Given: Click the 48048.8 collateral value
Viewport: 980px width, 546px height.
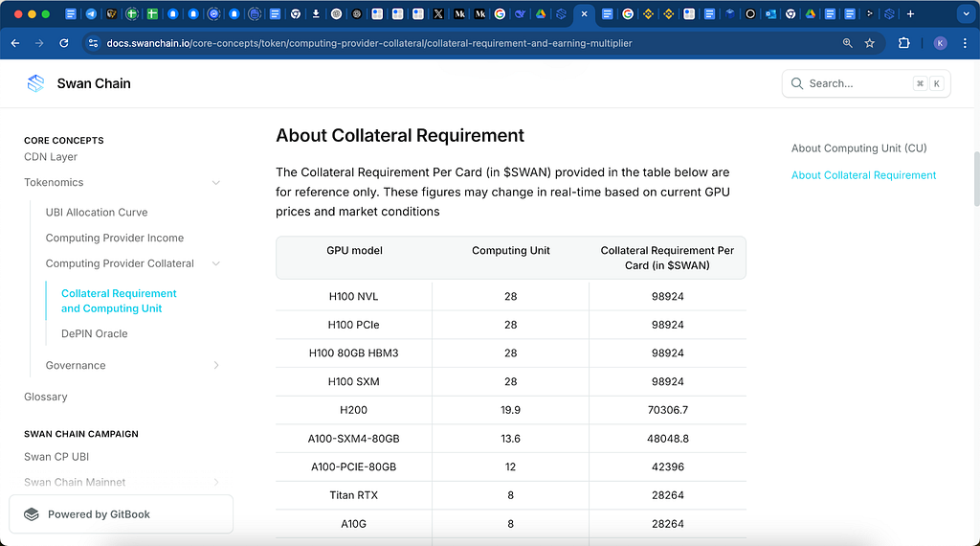Looking at the screenshot, I should tap(667, 439).
